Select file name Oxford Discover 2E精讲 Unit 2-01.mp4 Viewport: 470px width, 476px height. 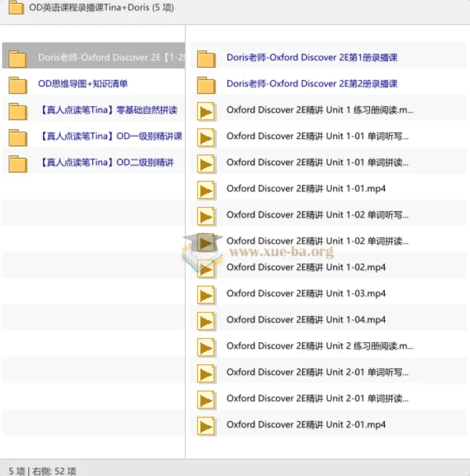click(x=306, y=424)
